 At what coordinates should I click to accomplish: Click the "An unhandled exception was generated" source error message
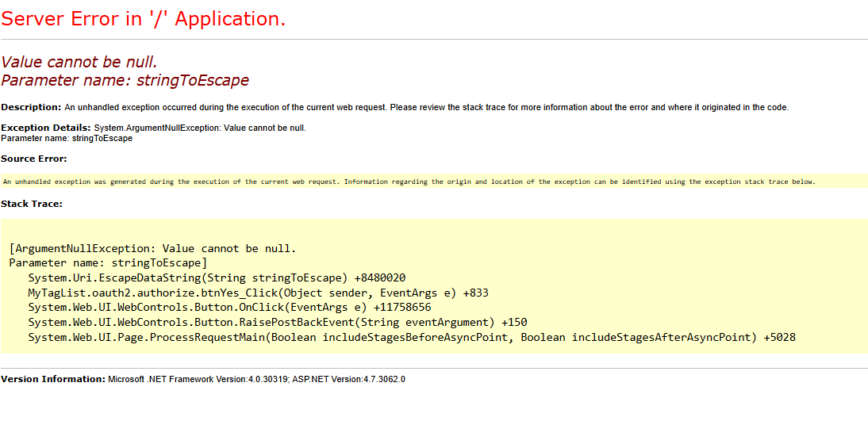pyautogui.click(x=409, y=182)
